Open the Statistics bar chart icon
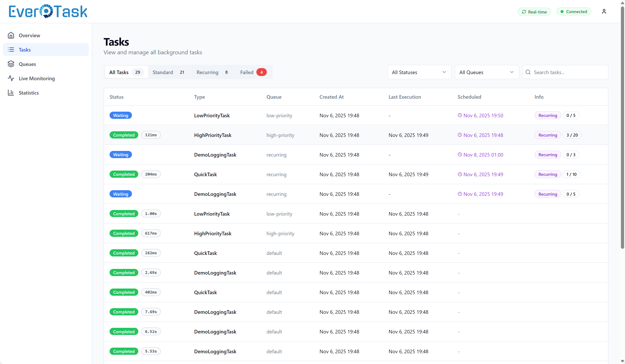The image size is (625, 364). (11, 93)
